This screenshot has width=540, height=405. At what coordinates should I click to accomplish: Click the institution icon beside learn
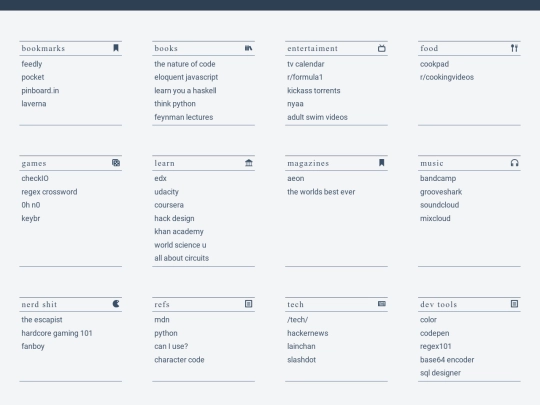[x=249, y=163]
